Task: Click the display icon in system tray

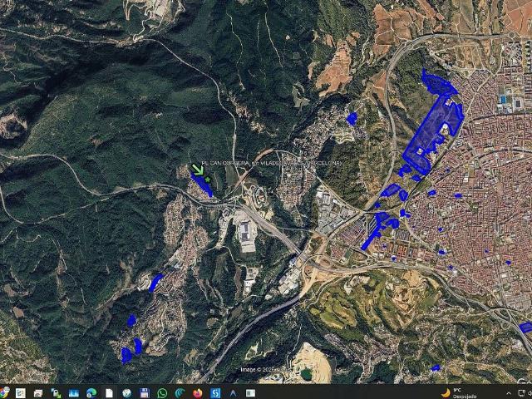Action: (523, 393)
